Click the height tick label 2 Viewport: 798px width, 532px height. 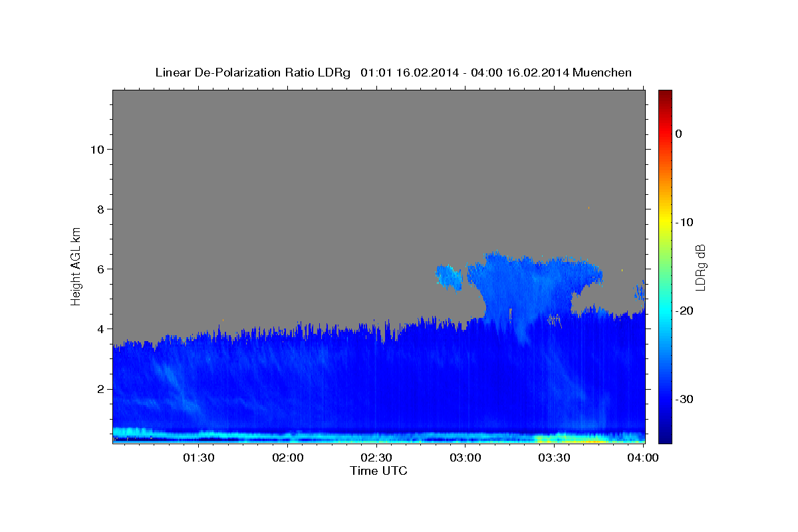pos(100,388)
